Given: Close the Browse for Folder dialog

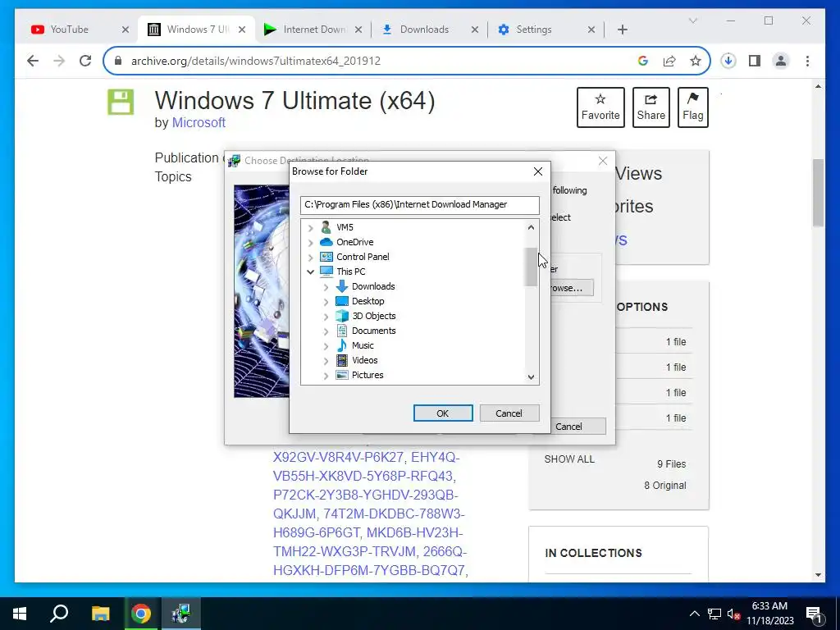Looking at the screenshot, I should click(x=538, y=171).
